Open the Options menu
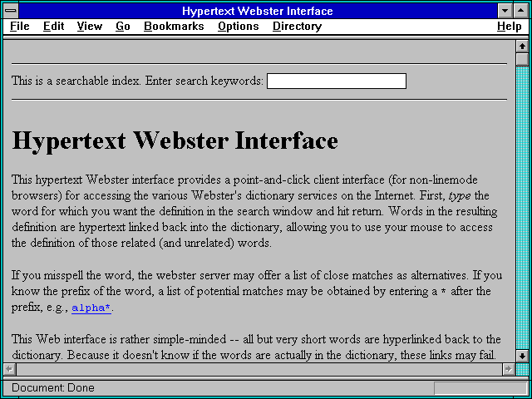Screen dimensions: 532x399 [239, 27]
